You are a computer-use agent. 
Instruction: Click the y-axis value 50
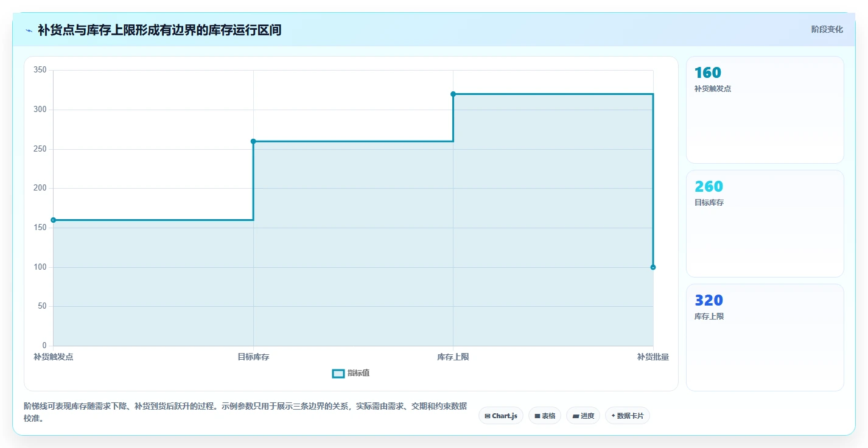(x=42, y=306)
